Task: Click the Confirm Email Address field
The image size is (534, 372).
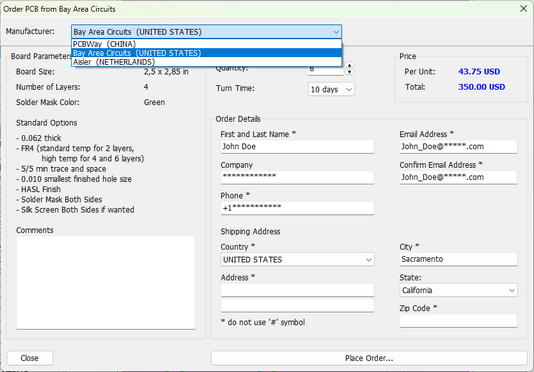Action: (x=458, y=177)
